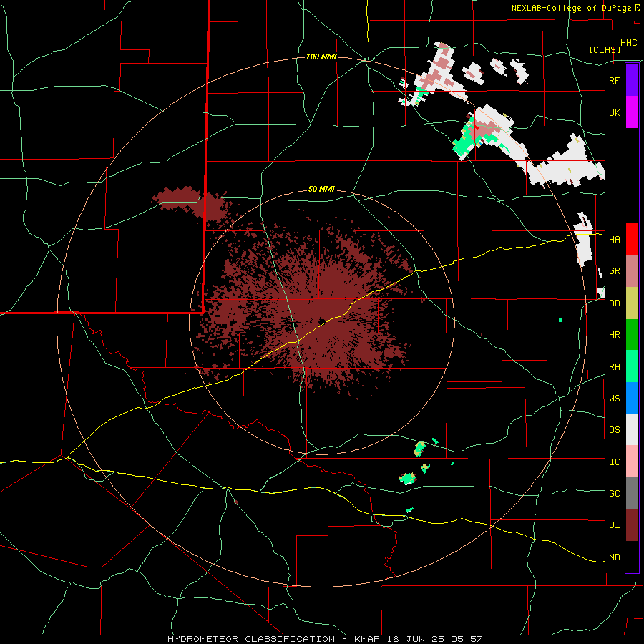
Task: Click the 'HHC' product label
Action: click(x=629, y=43)
